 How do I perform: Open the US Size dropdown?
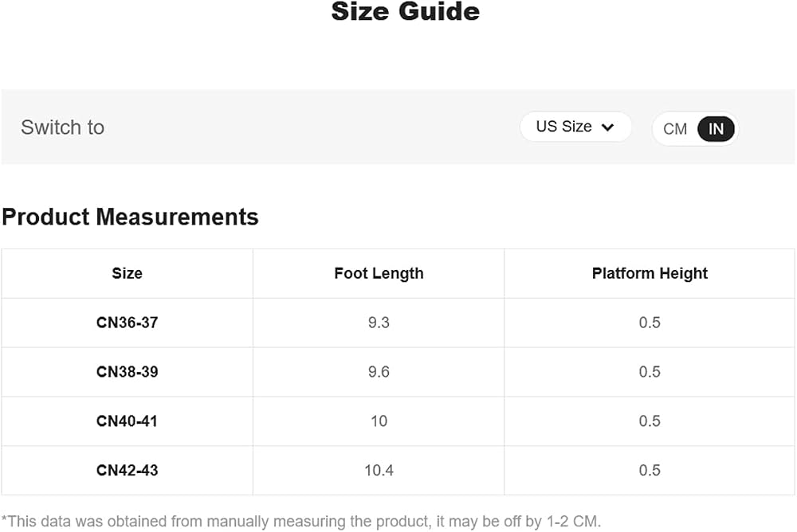click(575, 127)
